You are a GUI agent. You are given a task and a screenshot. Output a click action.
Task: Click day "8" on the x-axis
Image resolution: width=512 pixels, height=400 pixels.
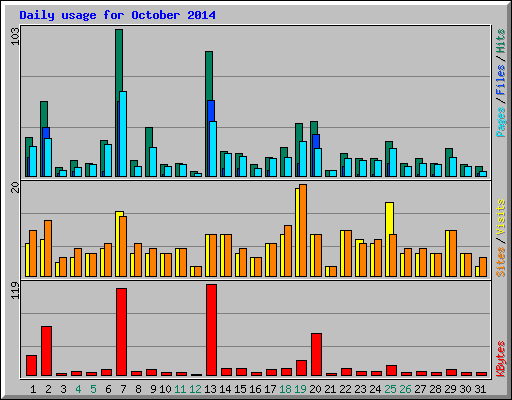click(138, 389)
